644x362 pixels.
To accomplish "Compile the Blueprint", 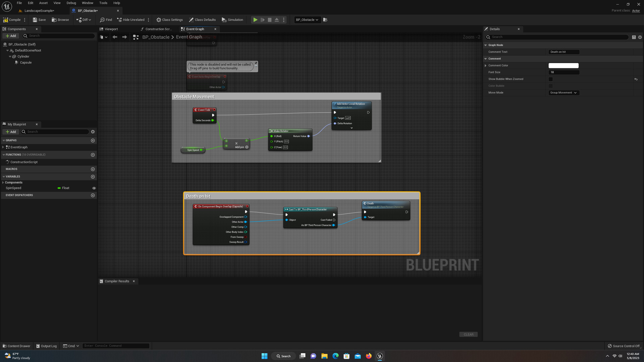I will click(x=12, y=20).
